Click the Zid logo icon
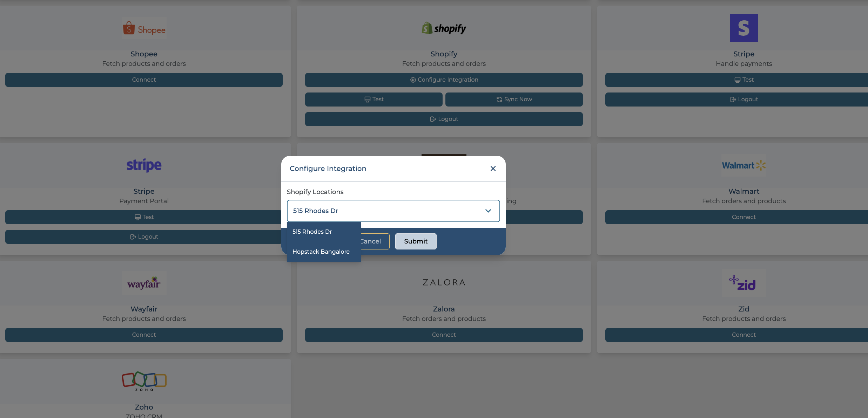The height and width of the screenshot is (418, 868). tap(743, 283)
